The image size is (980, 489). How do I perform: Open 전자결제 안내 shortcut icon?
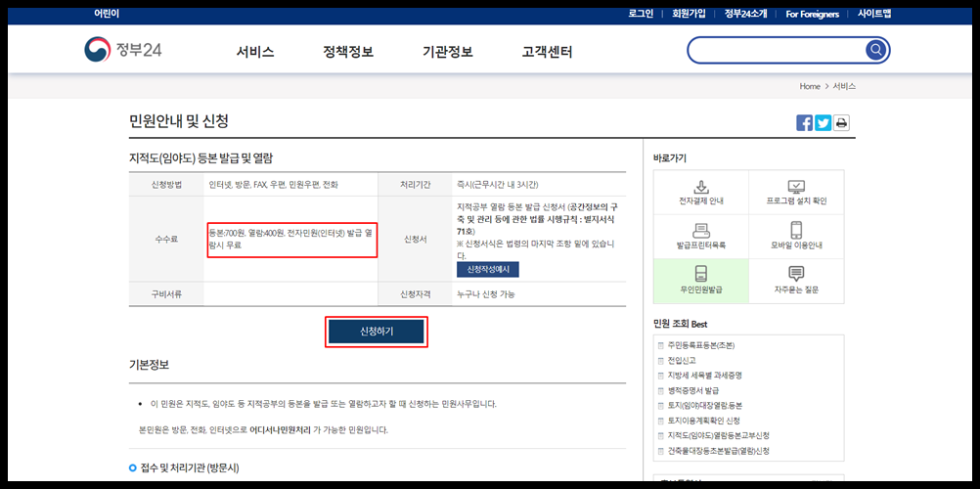pyautogui.click(x=700, y=187)
